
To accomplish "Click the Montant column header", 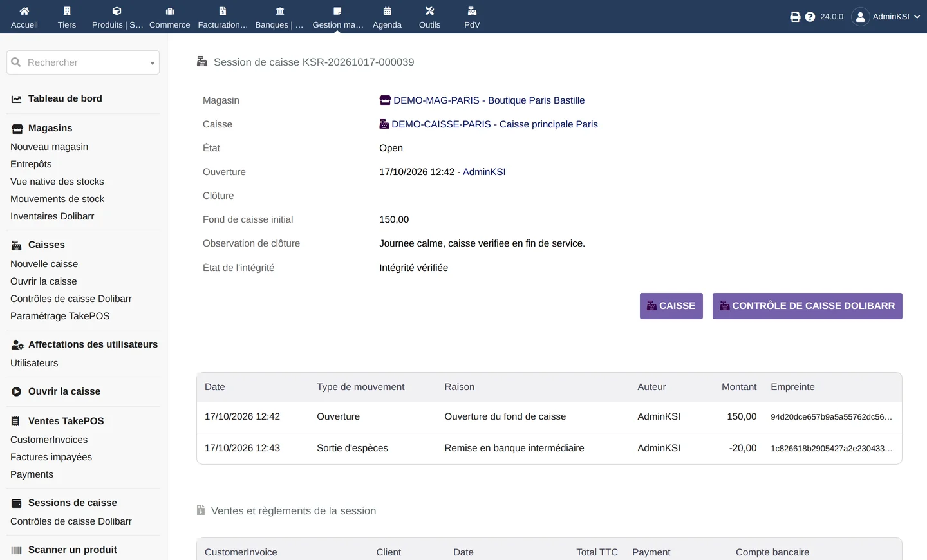I will (x=739, y=387).
